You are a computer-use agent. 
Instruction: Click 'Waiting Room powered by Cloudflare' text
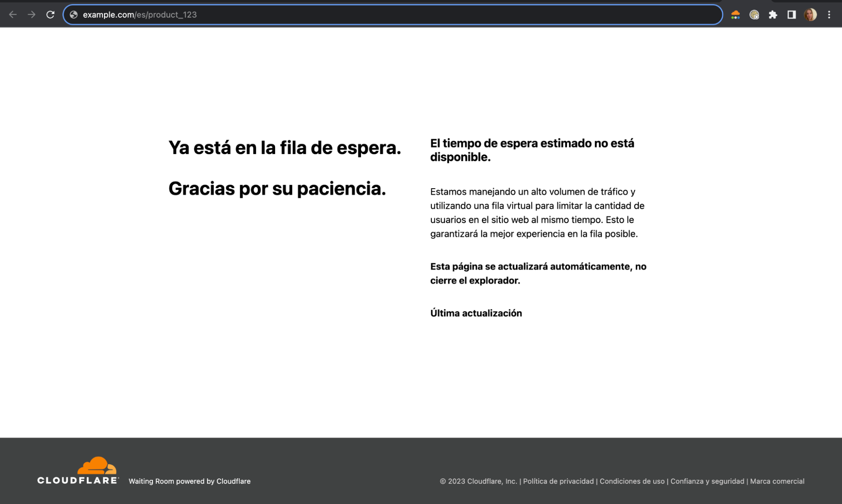click(x=190, y=481)
